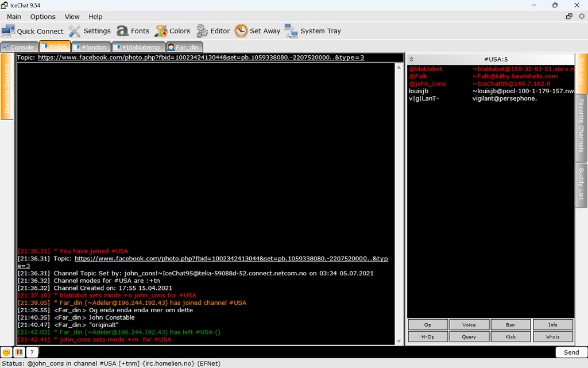Click the Whois button
Screen dimensions: 588x368
coord(553,336)
